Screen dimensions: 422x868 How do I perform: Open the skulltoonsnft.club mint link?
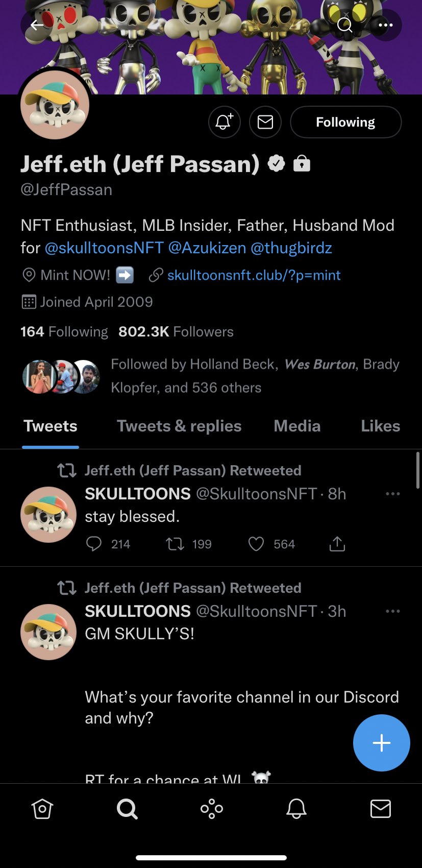click(254, 275)
